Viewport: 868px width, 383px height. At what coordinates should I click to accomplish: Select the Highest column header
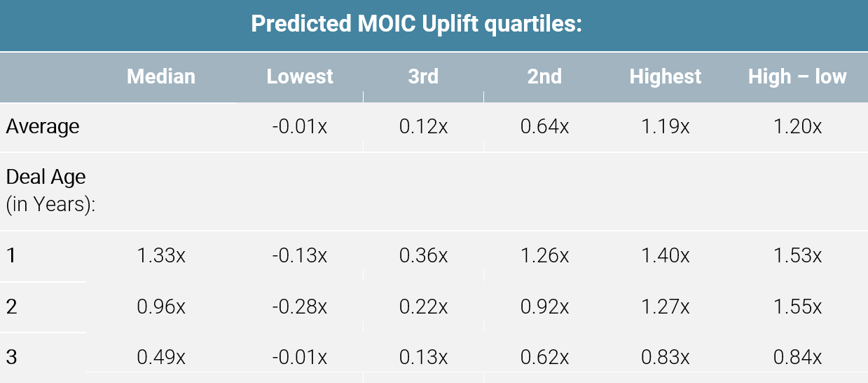pyautogui.click(x=665, y=76)
